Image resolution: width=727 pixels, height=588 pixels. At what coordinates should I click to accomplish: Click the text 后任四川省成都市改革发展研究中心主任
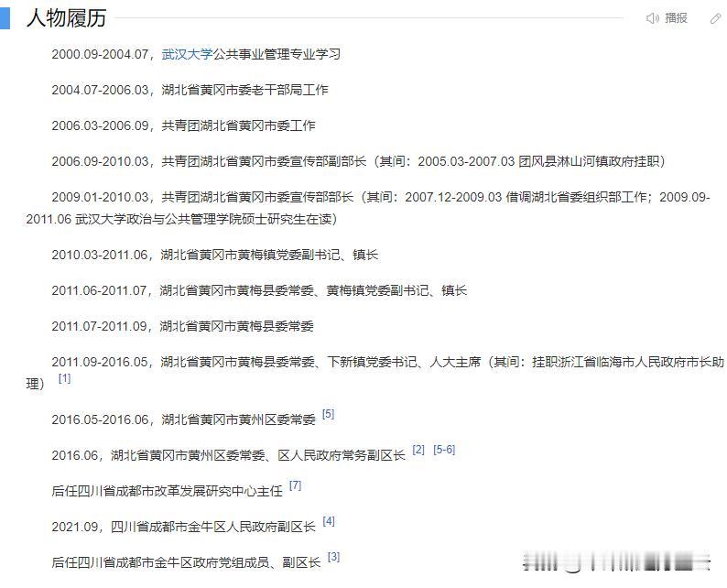[168, 491]
